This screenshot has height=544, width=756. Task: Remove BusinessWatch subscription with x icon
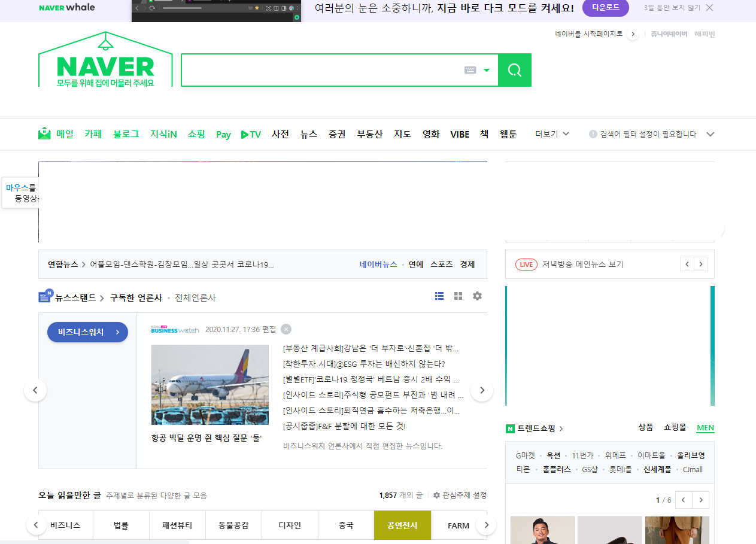(x=286, y=329)
